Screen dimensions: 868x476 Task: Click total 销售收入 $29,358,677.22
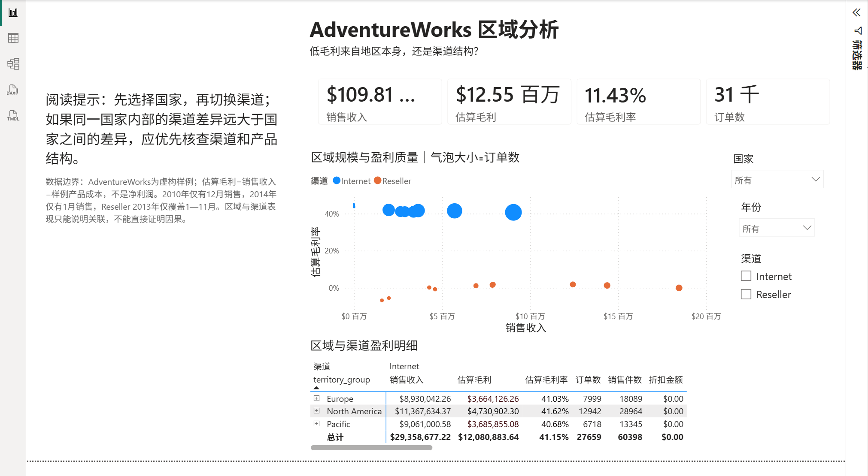coord(420,437)
